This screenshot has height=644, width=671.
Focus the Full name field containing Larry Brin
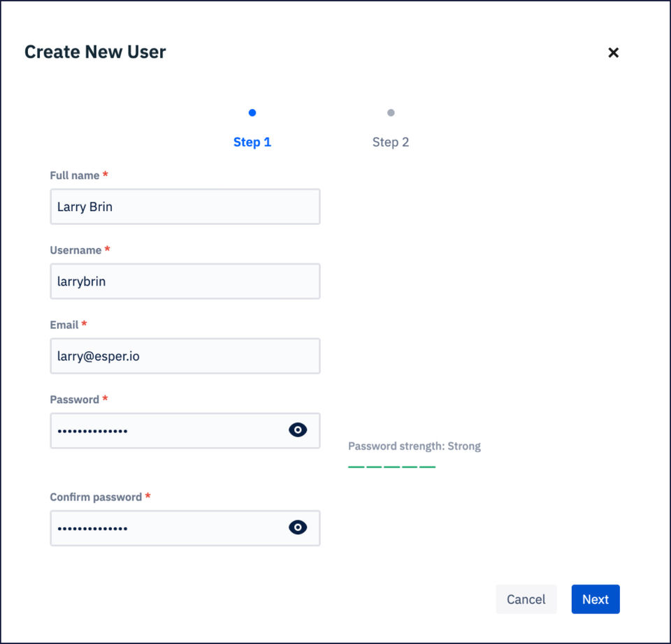(185, 207)
